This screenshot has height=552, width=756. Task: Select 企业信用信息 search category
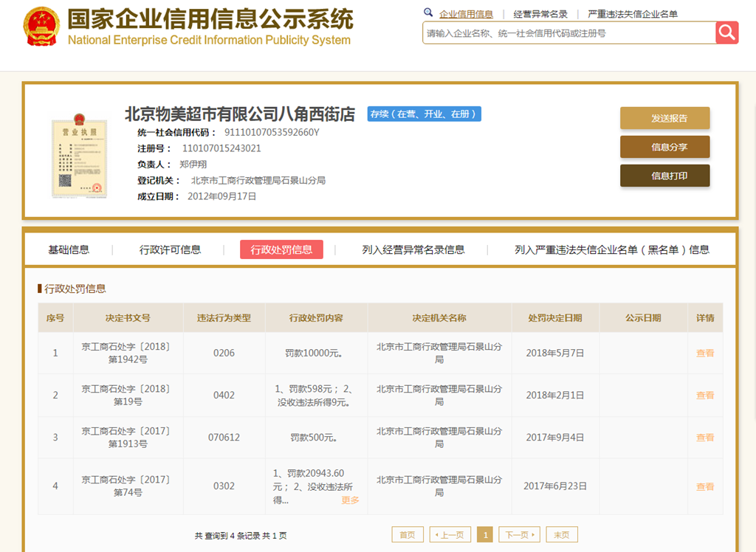pos(466,14)
